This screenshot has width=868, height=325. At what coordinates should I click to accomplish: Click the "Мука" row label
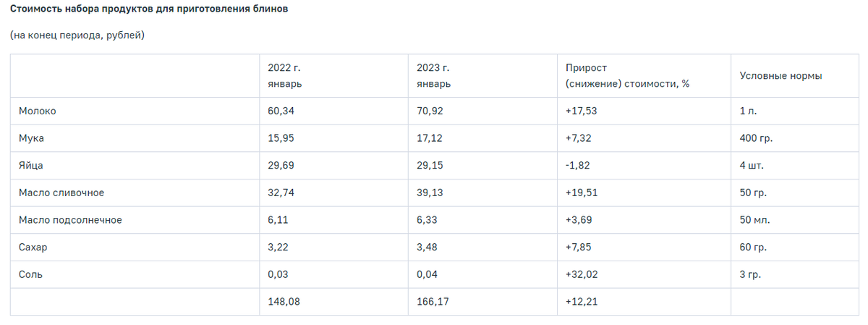coord(33,138)
